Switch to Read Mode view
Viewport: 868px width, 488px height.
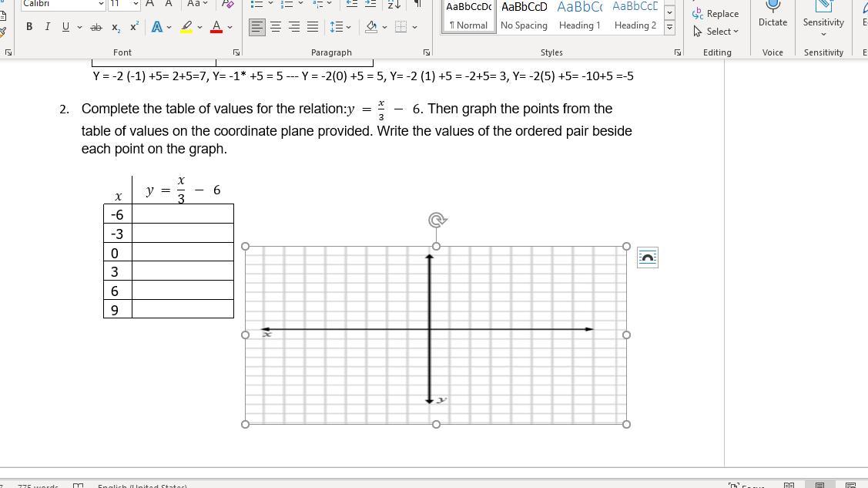[789, 485]
